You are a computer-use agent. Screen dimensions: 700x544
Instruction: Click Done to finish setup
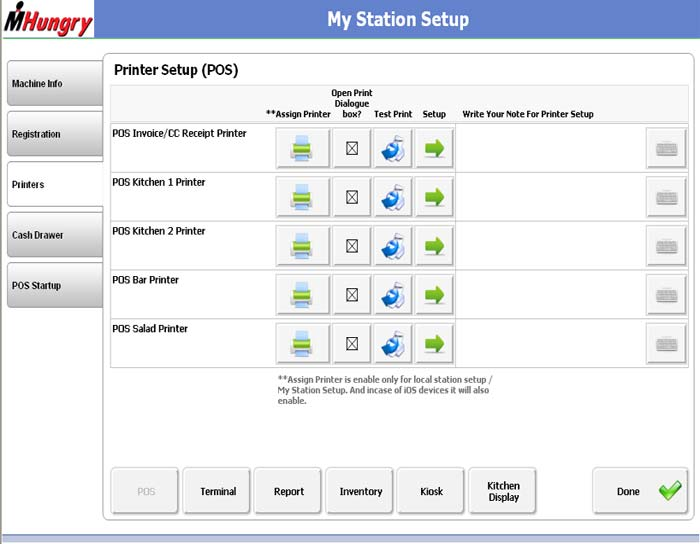coord(640,491)
